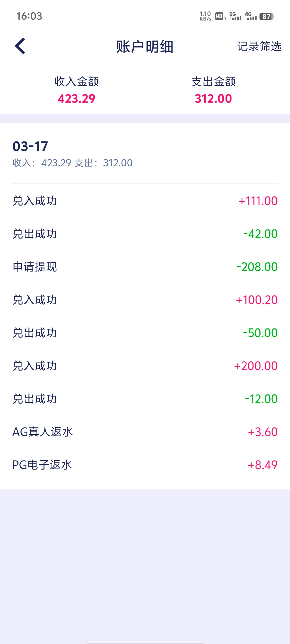The width and height of the screenshot is (290, 644).
Task: Open the 兑出成功 -12.00 record
Action: click(x=145, y=399)
